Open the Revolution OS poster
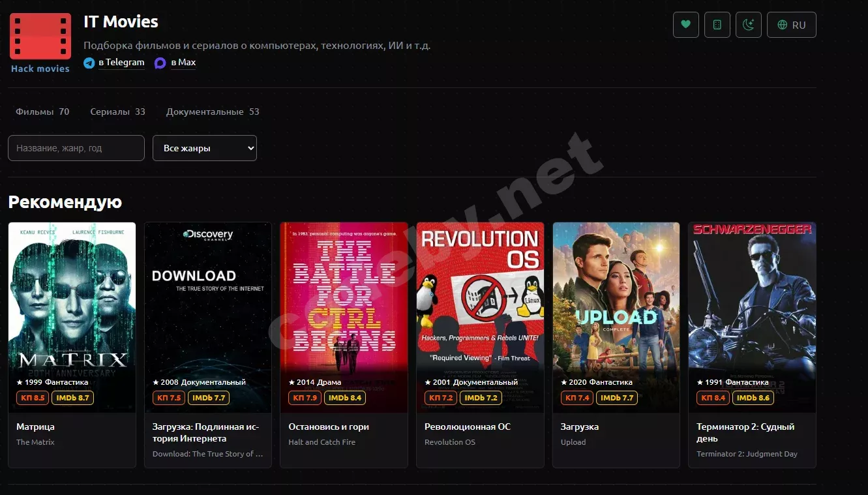 coord(480,318)
